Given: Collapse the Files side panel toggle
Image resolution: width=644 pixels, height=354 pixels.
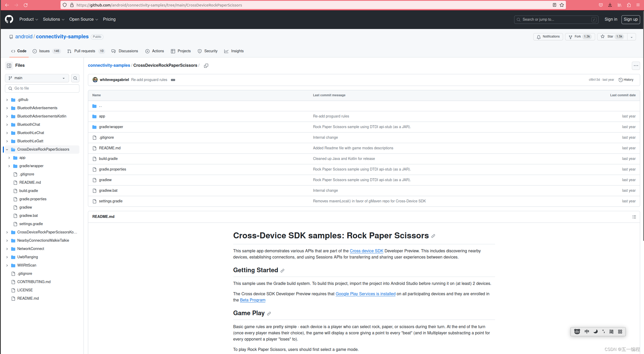Looking at the screenshot, I should [x=9, y=65].
